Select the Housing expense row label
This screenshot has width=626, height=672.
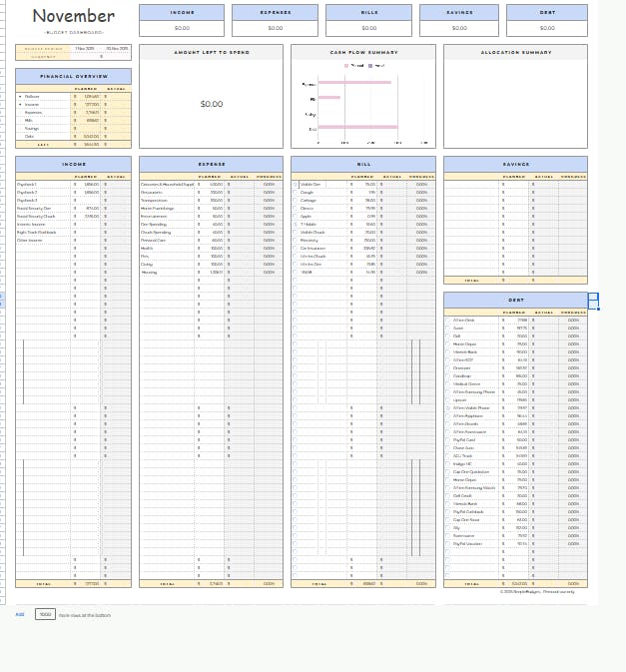149,273
